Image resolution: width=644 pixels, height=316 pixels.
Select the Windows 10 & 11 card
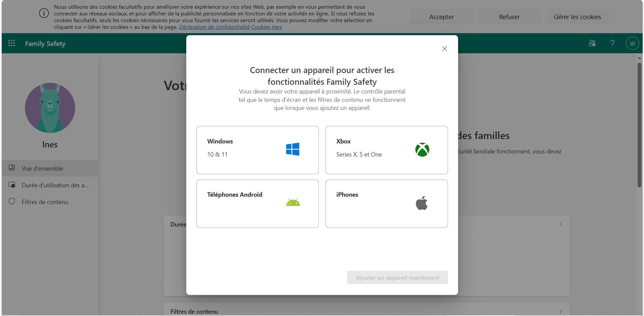pyautogui.click(x=257, y=150)
